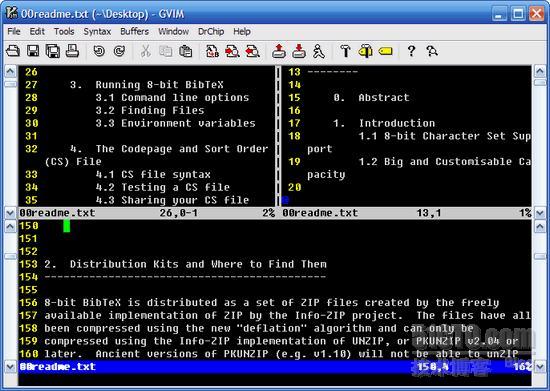Click bottom pane right scrollbar down arrow
This screenshot has height=391, width=550.
[540, 367]
